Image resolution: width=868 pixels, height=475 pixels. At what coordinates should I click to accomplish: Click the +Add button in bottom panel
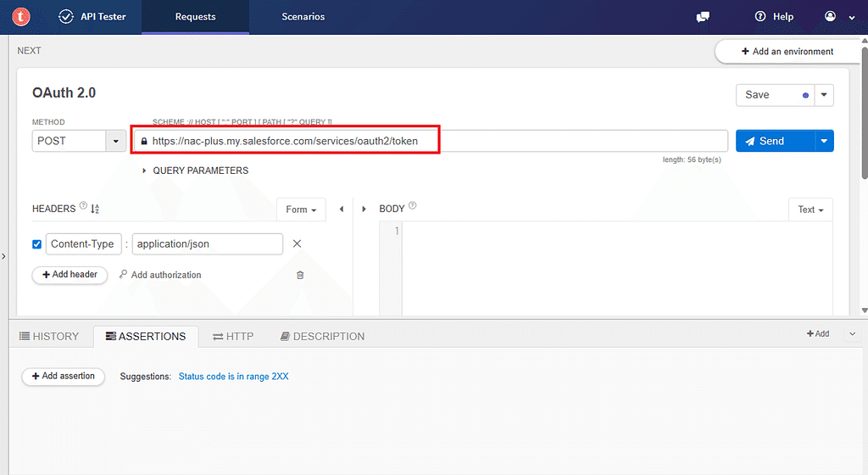pyautogui.click(x=818, y=334)
